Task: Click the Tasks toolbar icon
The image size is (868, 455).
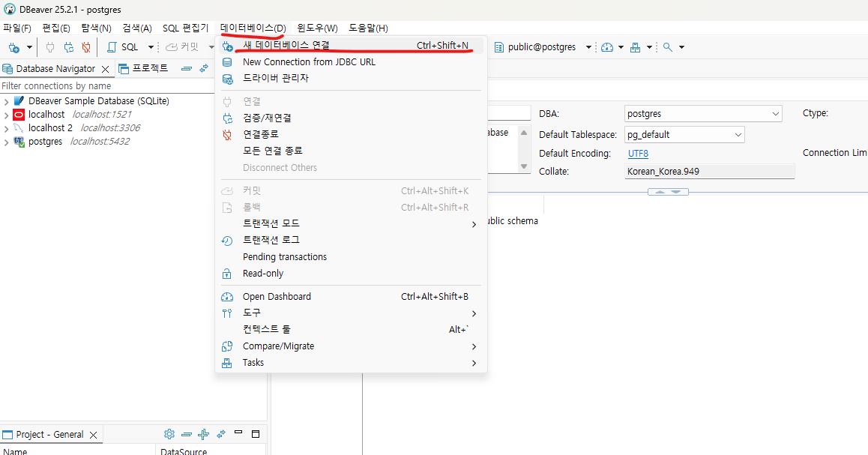Action: 635,48
